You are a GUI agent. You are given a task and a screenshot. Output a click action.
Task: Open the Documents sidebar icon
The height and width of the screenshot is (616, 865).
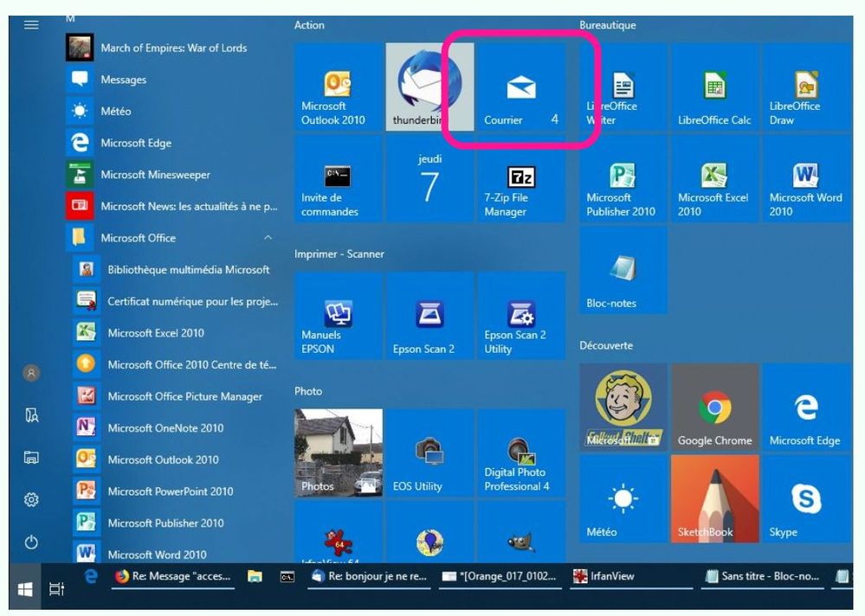tap(31, 415)
